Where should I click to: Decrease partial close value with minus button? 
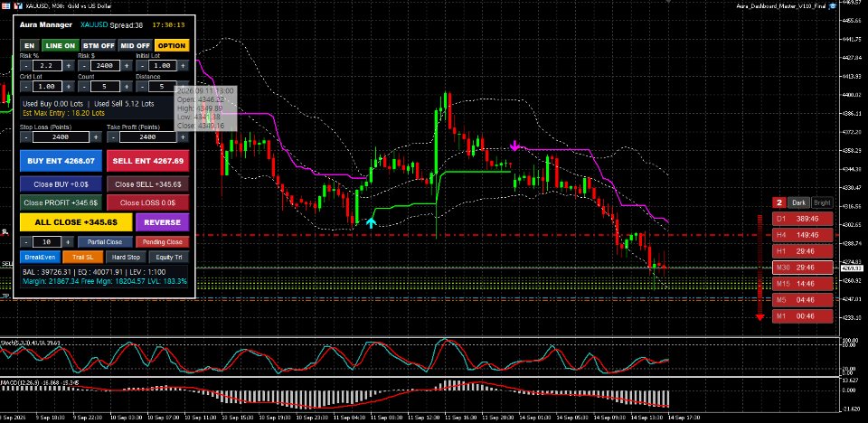click(x=26, y=242)
